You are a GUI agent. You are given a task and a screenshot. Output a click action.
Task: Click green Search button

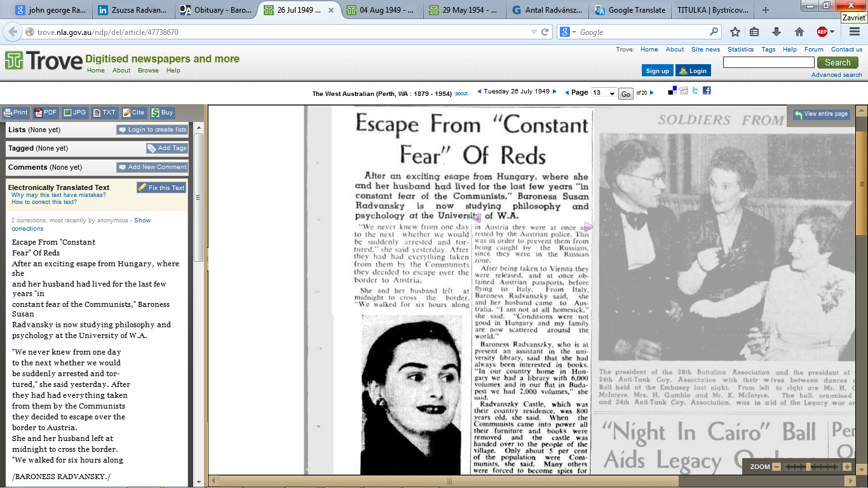pyautogui.click(x=837, y=62)
